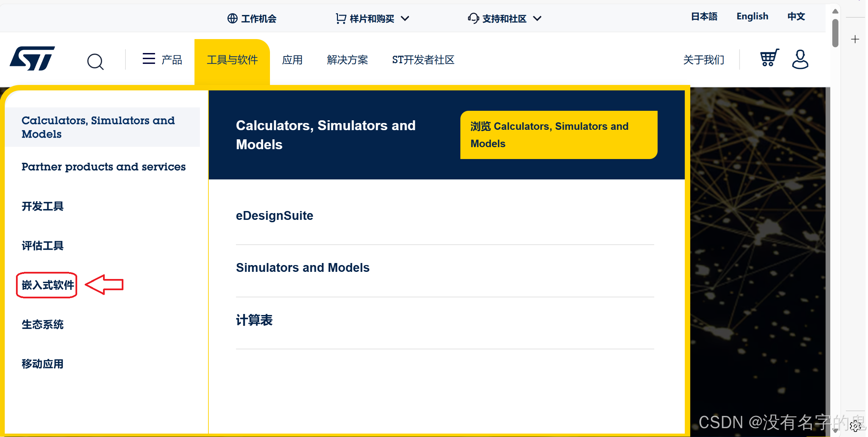
Task: Open the search magnifier icon
Action: (x=95, y=62)
